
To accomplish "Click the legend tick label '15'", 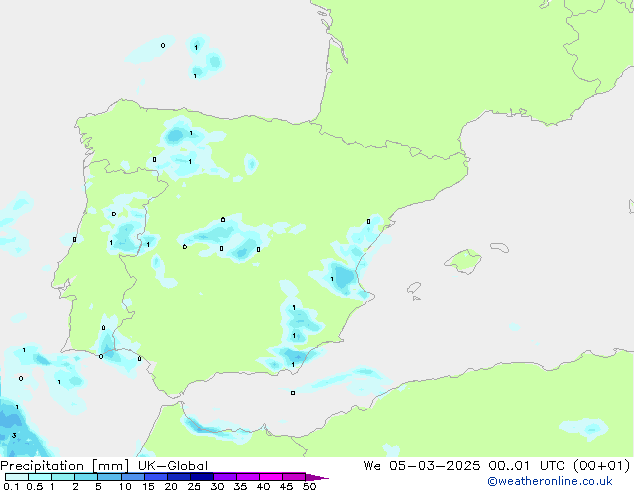I will tap(148, 486).
